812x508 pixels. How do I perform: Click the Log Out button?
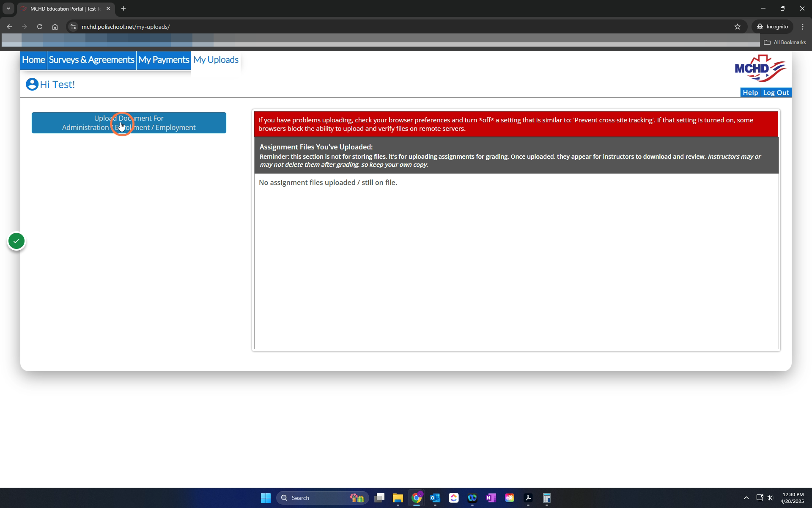click(x=776, y=93)
